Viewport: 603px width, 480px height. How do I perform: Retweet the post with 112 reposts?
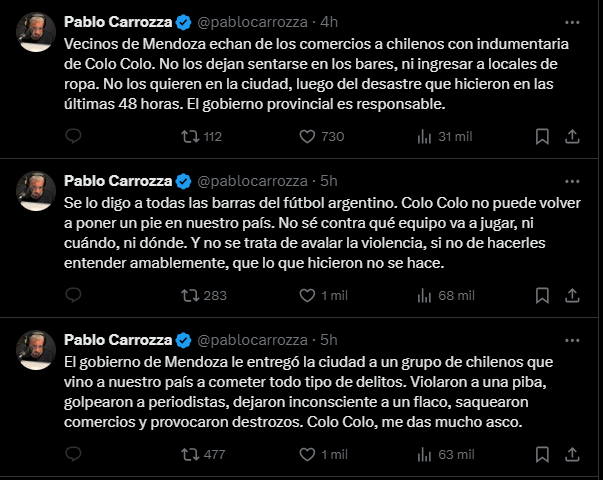[202, 137]
